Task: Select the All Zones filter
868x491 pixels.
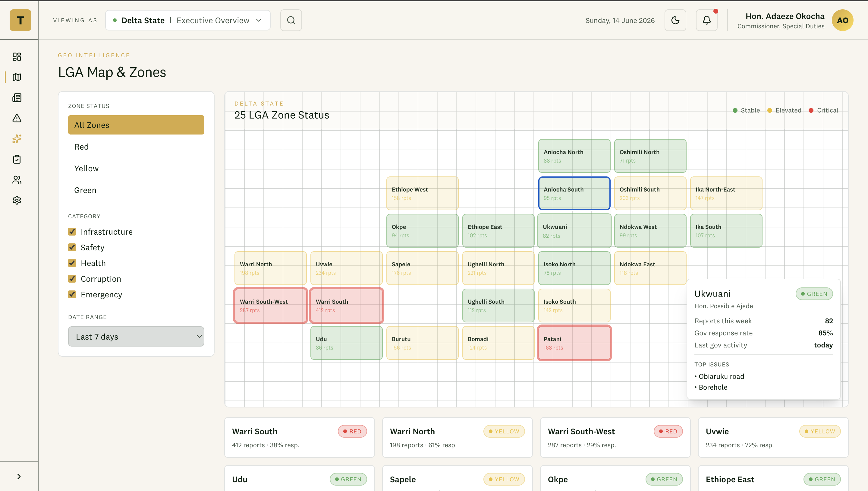Action: 136,125
